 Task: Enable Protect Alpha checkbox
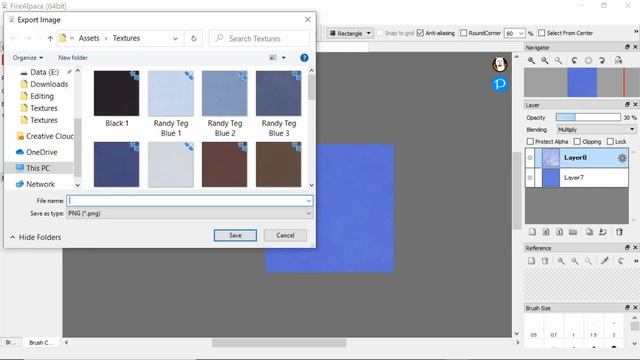(530, 142)
